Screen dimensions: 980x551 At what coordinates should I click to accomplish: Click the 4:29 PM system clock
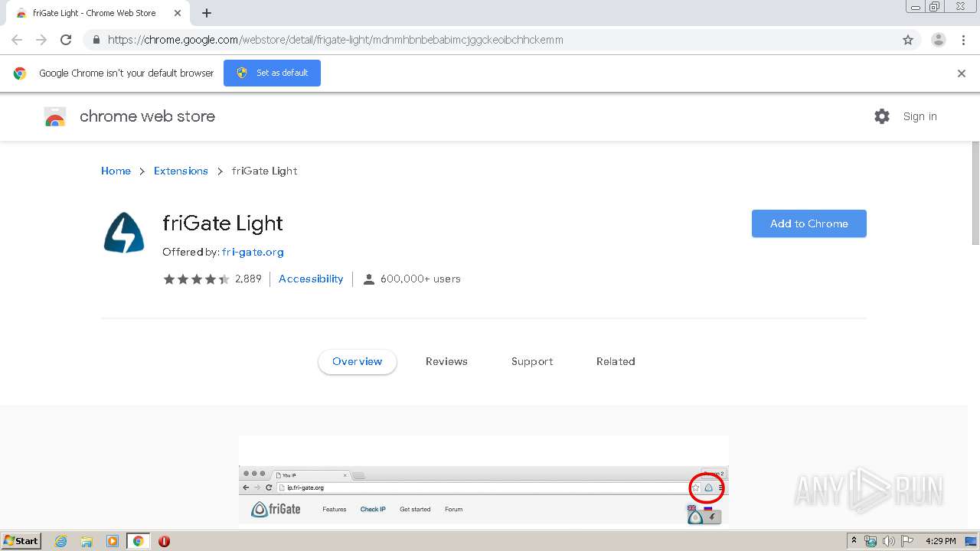(941, 541)
